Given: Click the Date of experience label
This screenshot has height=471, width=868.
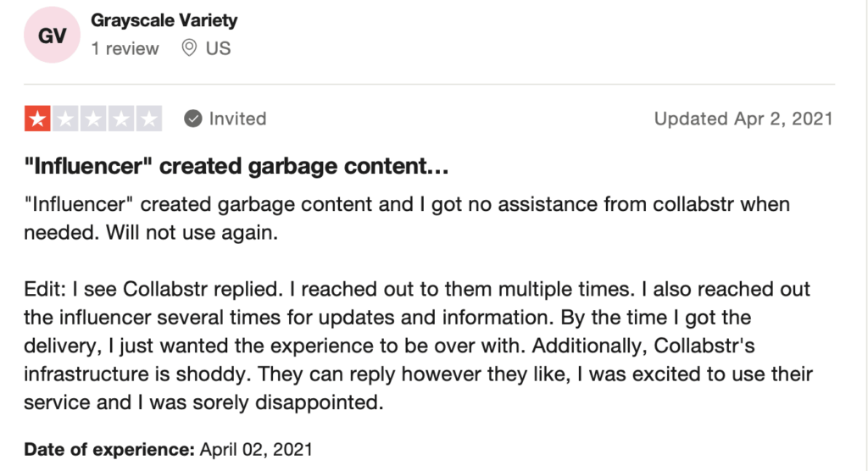Looking at the screenshot, I should click(109, 449).
